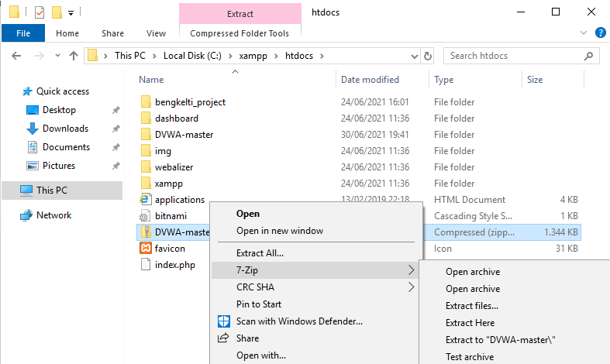Select the applications HTML document icon
Viewport: 610px width, 364px height.
(x=145, y=200)
